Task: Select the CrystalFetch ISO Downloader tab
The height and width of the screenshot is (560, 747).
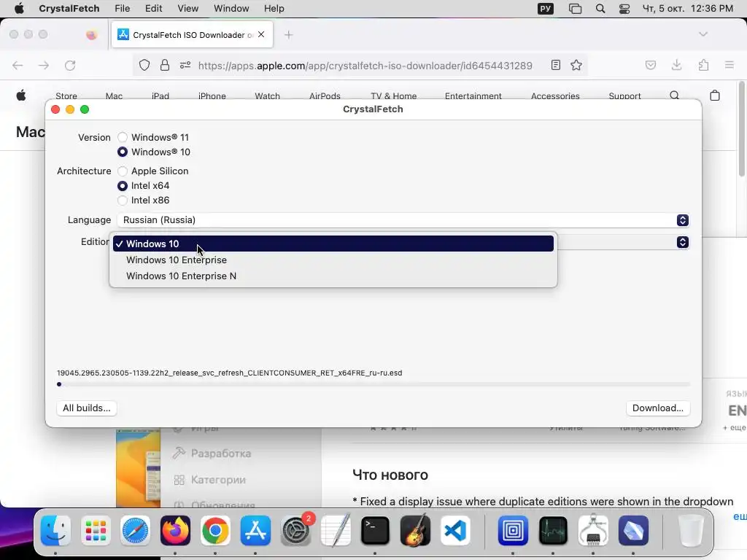Action: [x=192, y=35]
